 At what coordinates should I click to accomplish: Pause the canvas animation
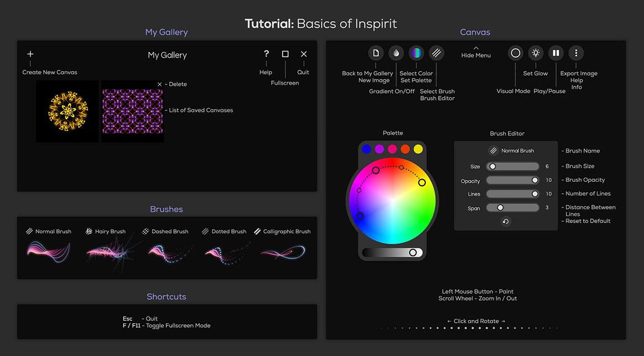(556, 53)
